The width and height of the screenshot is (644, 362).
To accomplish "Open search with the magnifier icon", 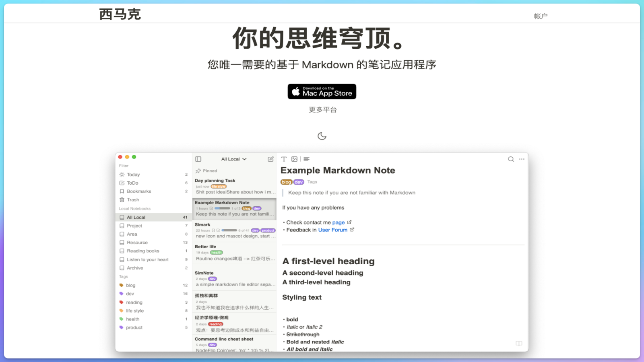I will (510, 159).
